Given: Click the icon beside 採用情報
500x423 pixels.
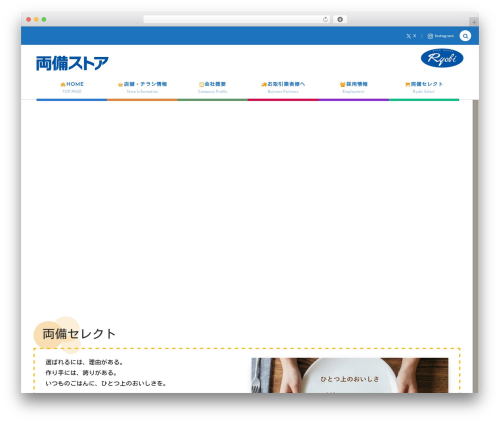Looking at the screenshot, I should click(342, 85).
